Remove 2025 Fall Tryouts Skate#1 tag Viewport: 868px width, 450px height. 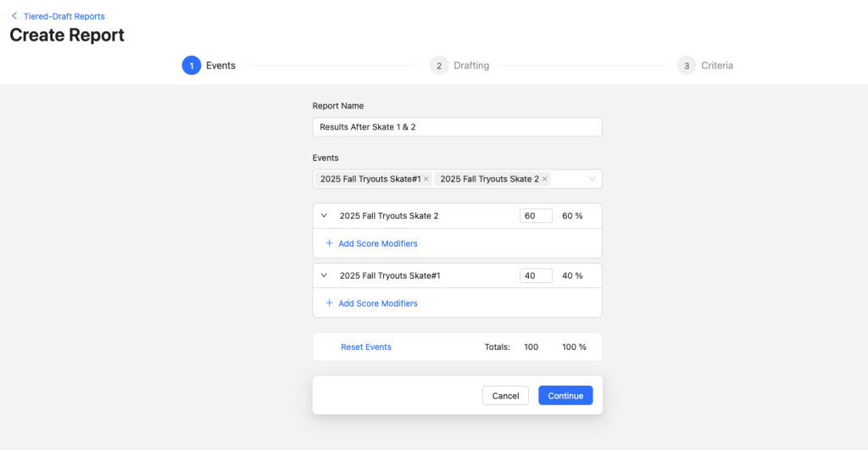(x=426, y=179)
